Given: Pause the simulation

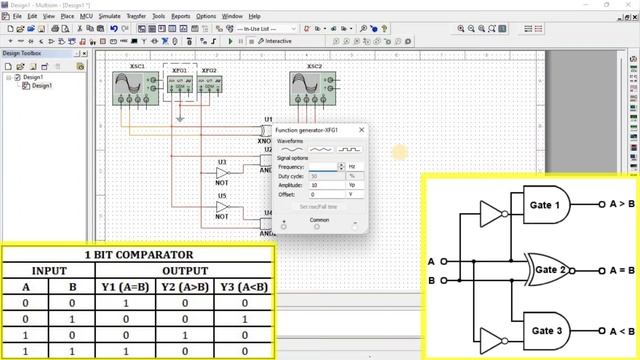Looking at the screenshot, I should click(241, 41).
